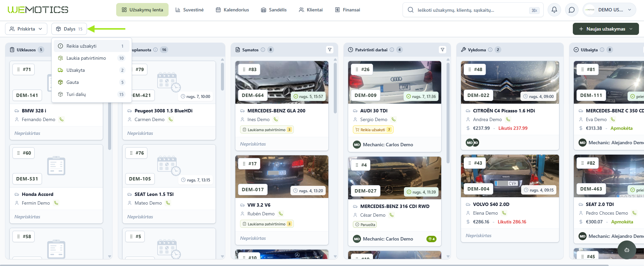The width and height of the screenshot is (644, 266).
Task: Select Turi dalių filter option
Action: (x=91, y=94)
